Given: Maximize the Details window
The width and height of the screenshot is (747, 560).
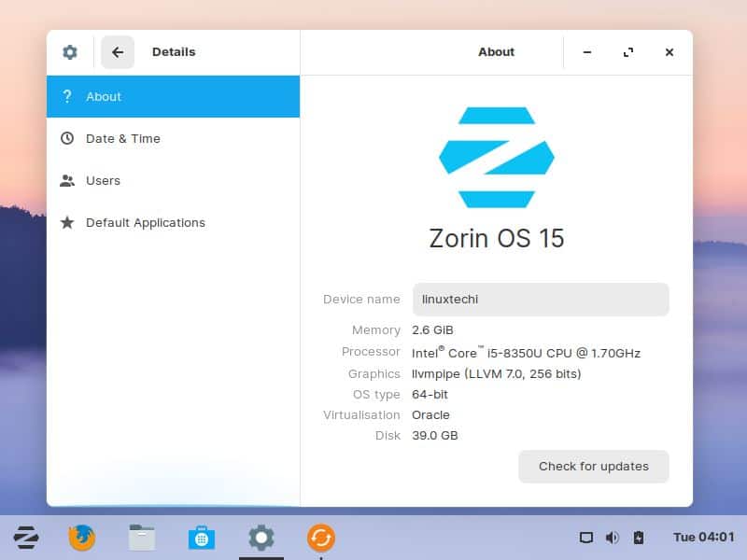Looking at the screenshot, I should [628, 52].
